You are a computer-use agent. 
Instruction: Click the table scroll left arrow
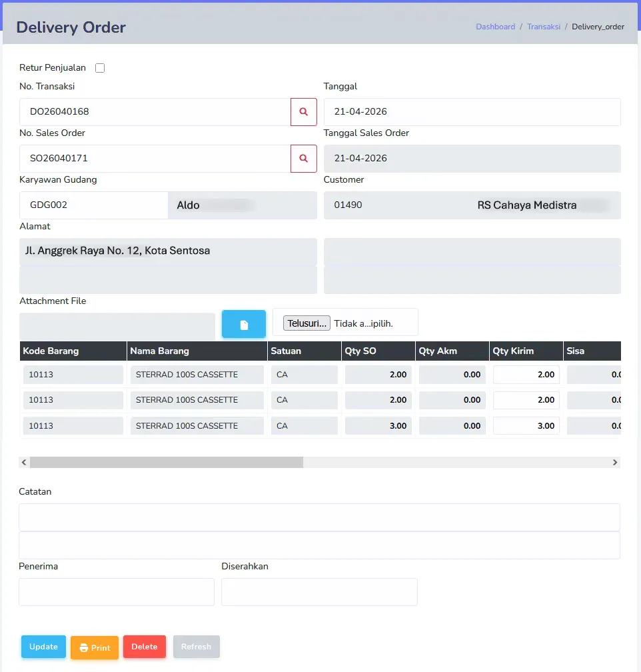[24, 462]
